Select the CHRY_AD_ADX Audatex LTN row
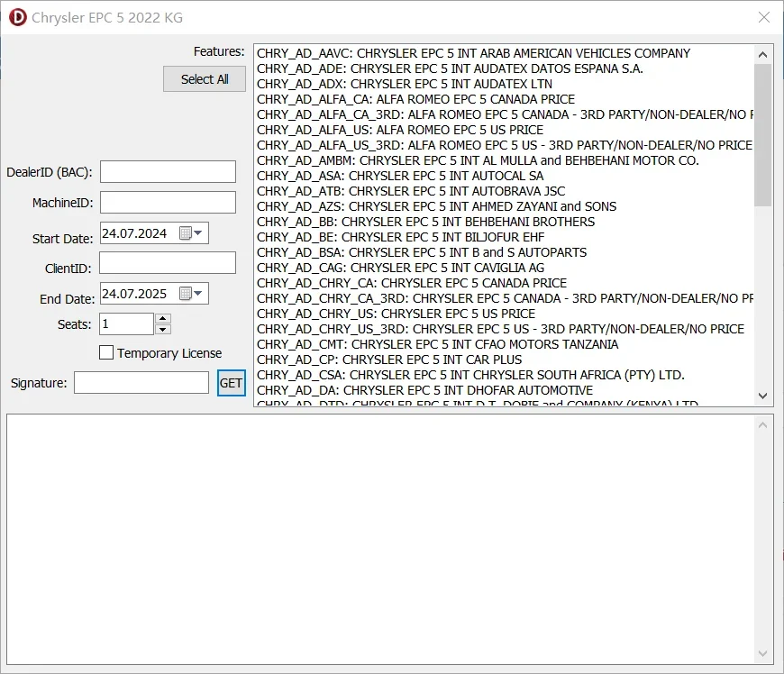 click(504, 84)
